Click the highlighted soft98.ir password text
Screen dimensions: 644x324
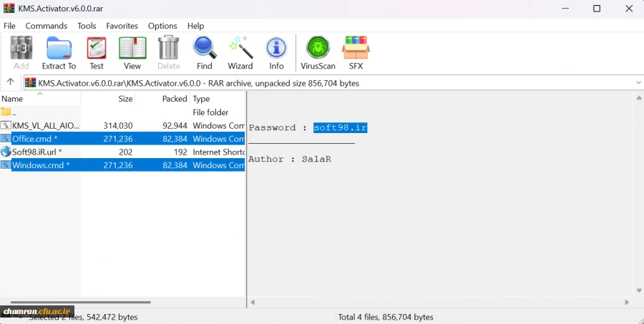click(x=340, y=127)
